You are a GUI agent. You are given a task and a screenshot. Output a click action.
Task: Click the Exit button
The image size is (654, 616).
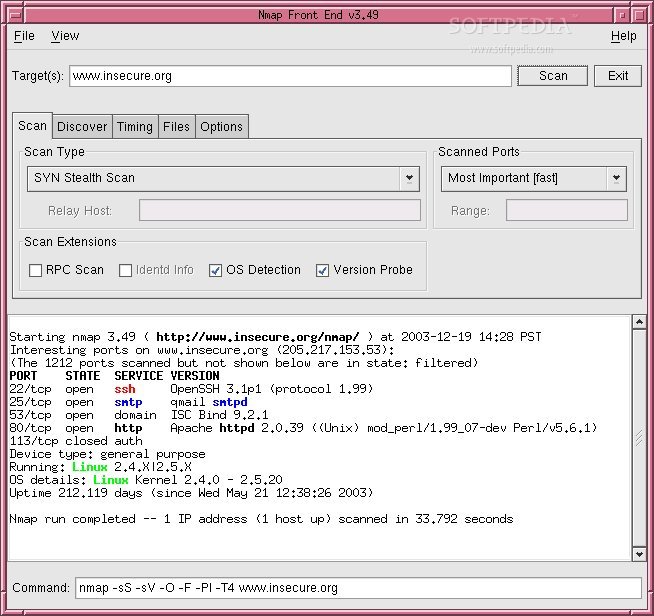click(x=618, y=76)
